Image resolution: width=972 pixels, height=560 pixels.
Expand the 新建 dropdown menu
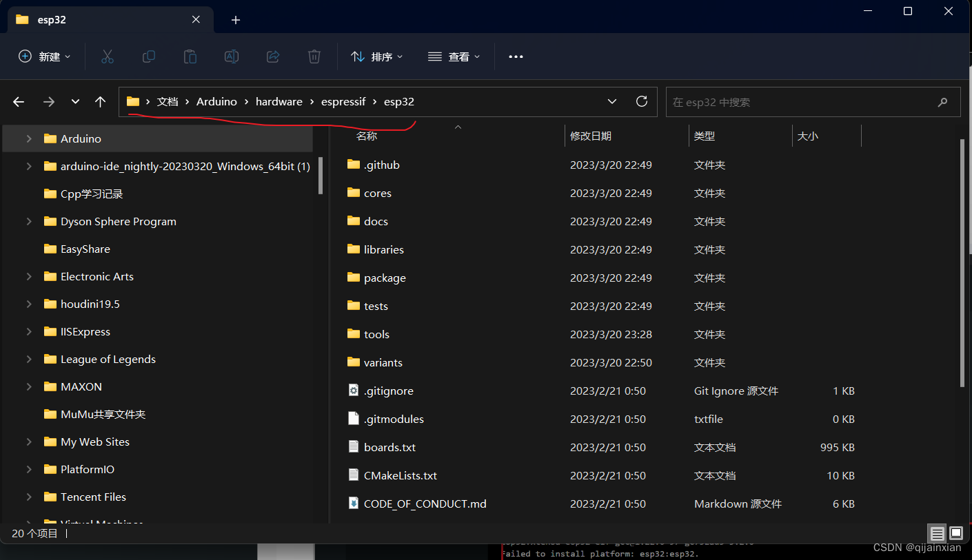point(44,56)
